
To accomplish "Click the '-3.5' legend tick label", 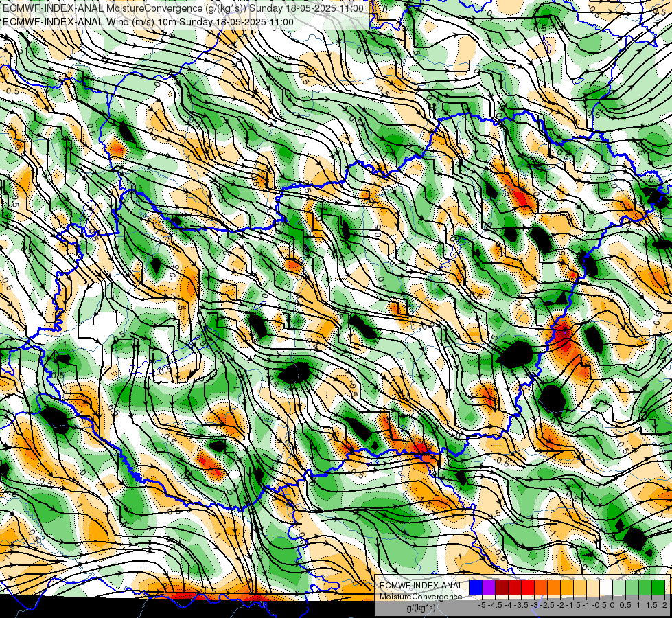I will [x=521, y=605].
